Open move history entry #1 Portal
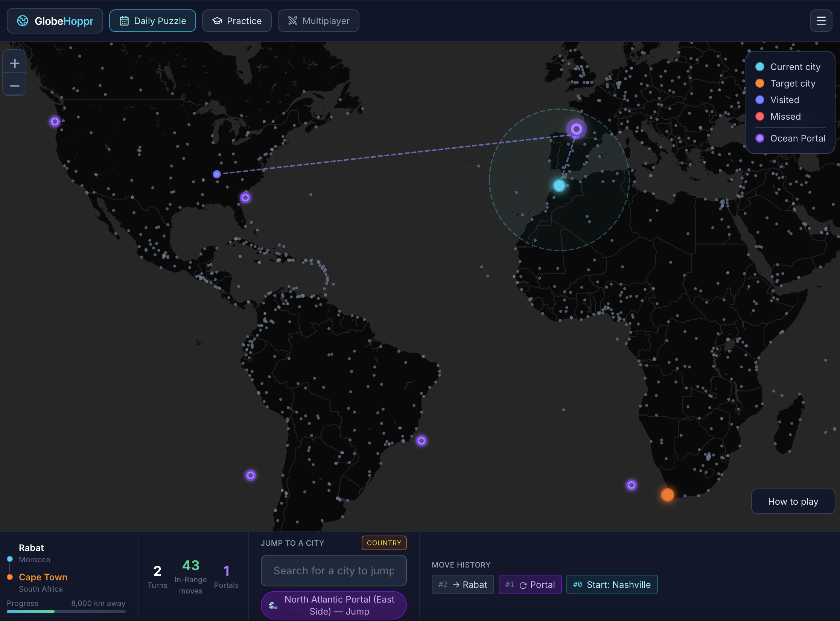 point(530,584)
